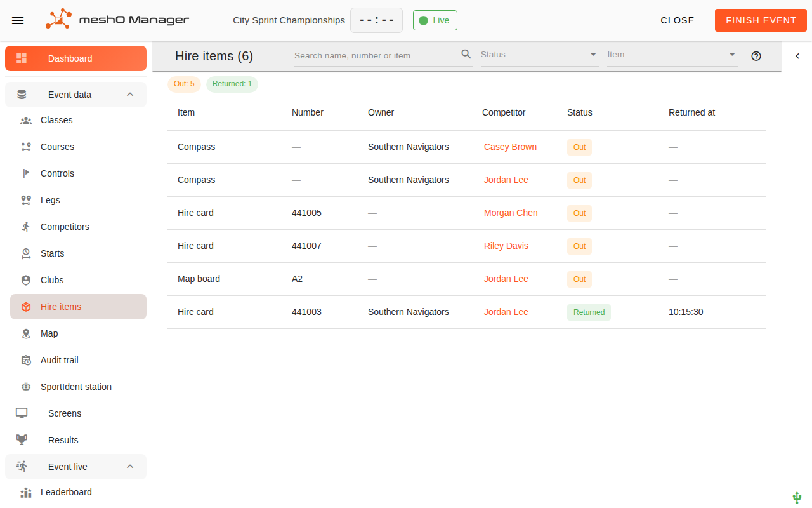The width and height of the screenshot is (812, 508).
Task: Click the green USB connection icon
Action: pos(797,498)
